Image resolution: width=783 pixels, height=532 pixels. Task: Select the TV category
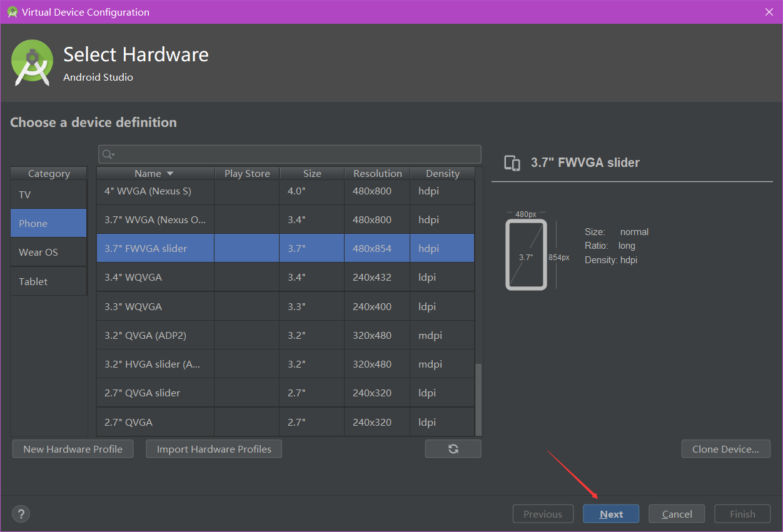pos(49,194)
